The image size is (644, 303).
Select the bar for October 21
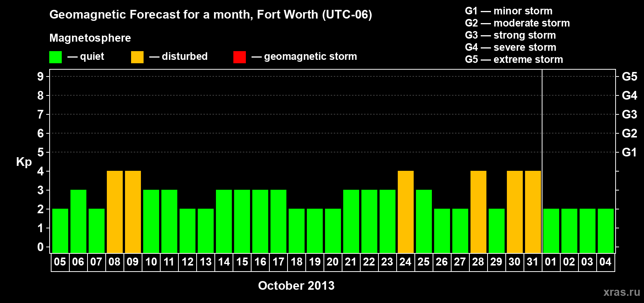(x=351, y=221)
